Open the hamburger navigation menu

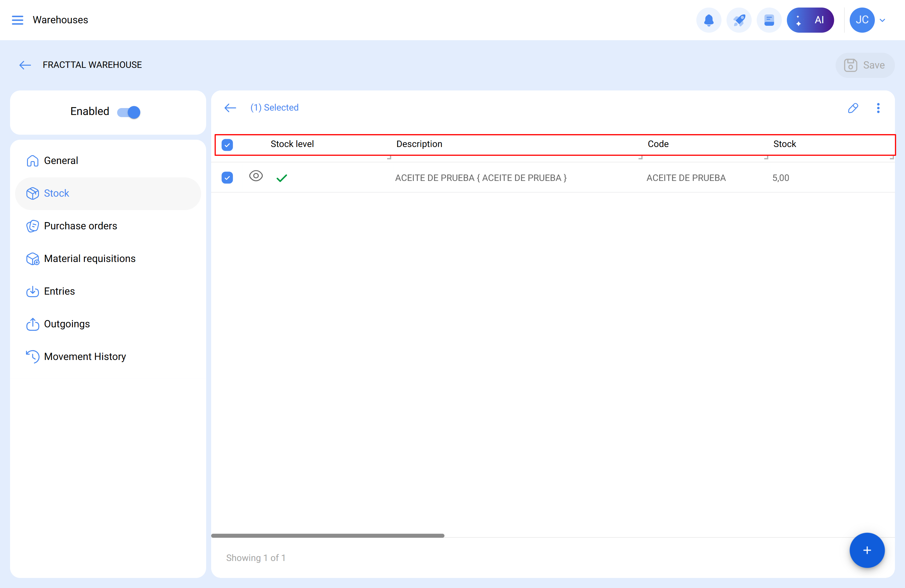click(x=18, y=20)
